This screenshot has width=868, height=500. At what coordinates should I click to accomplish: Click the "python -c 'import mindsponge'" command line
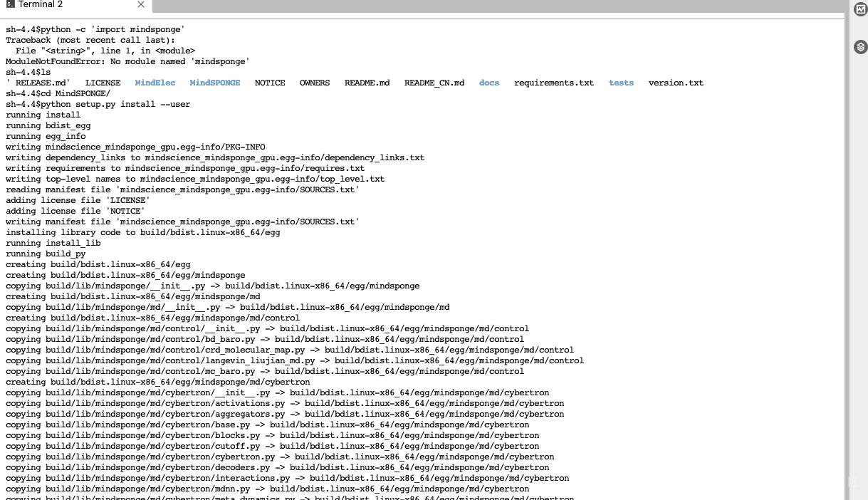pos(95,29)
